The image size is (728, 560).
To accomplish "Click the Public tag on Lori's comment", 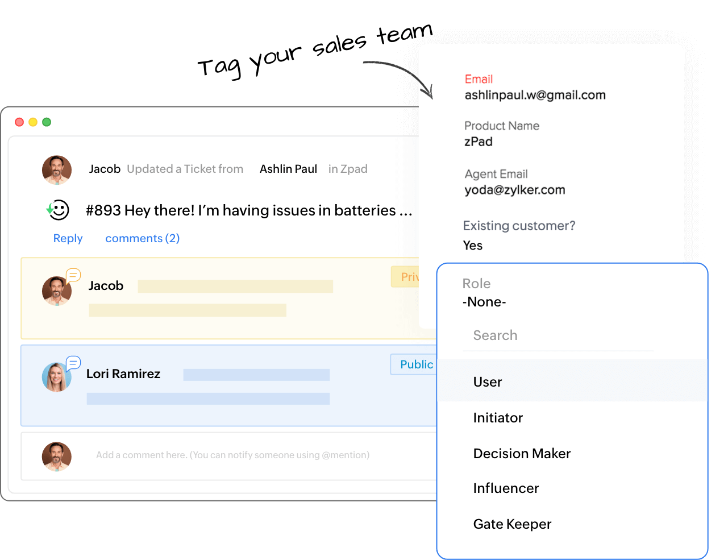I will coord(415,365).
